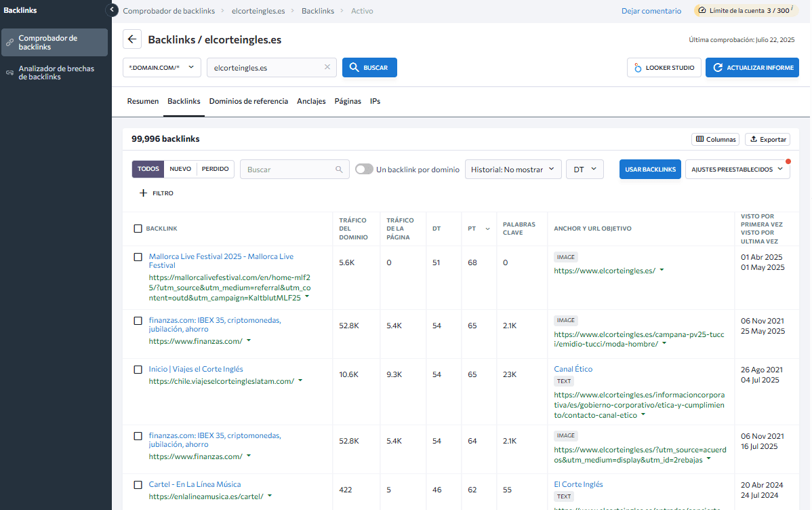
Task: Expand arrow beside utm_id=2rebajas target URL
Action: pyautogui.click(x=709, y=459)
